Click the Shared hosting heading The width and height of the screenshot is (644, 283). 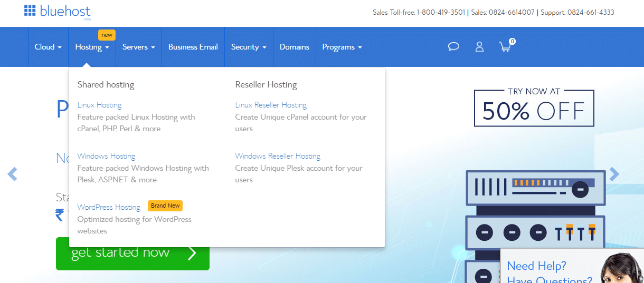(106, 84)
